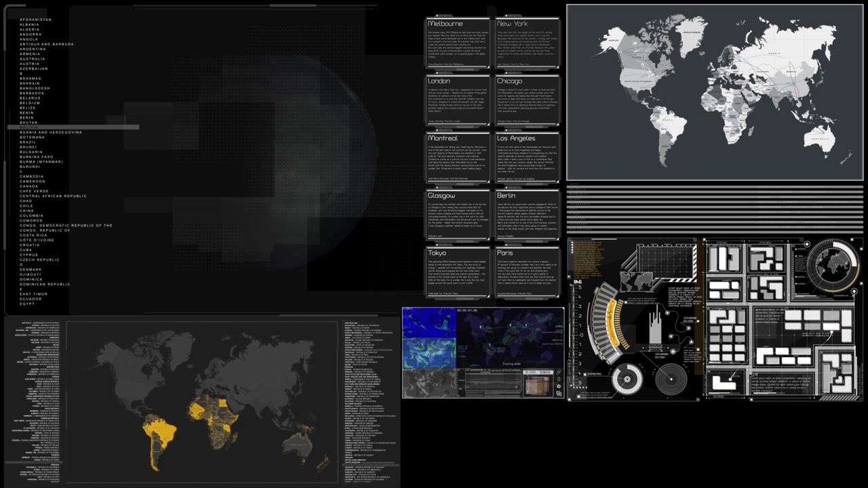This screenshot has width=868, height=488.
Task: Click the segmented circular dial gauge
Action: click(x=627, y=380)
